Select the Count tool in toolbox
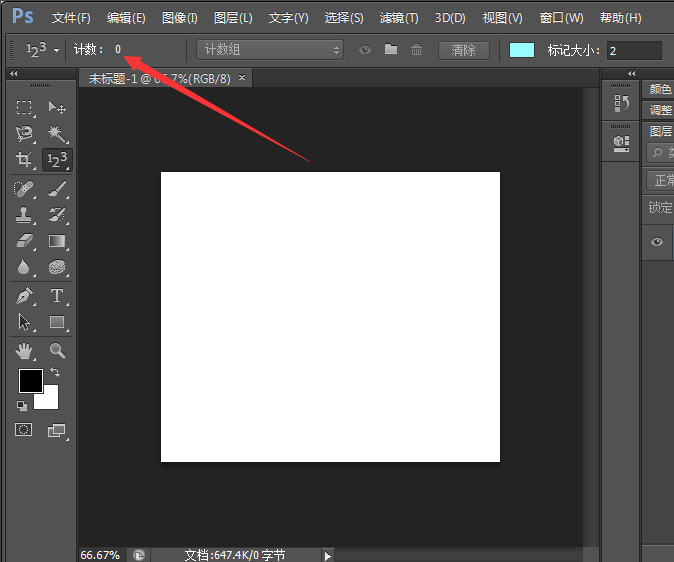Viewport: 674px width, 562px height. point(57,160)
